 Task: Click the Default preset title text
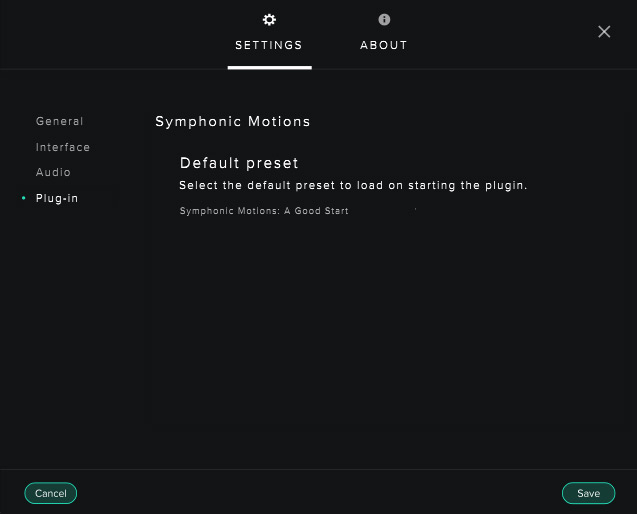239,163
